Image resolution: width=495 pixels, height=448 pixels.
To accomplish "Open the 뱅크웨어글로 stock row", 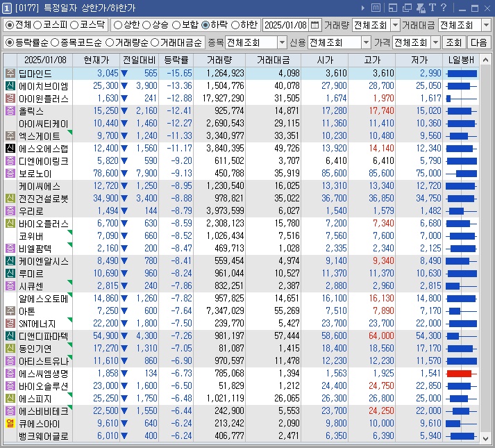I will tap(241, 436).
